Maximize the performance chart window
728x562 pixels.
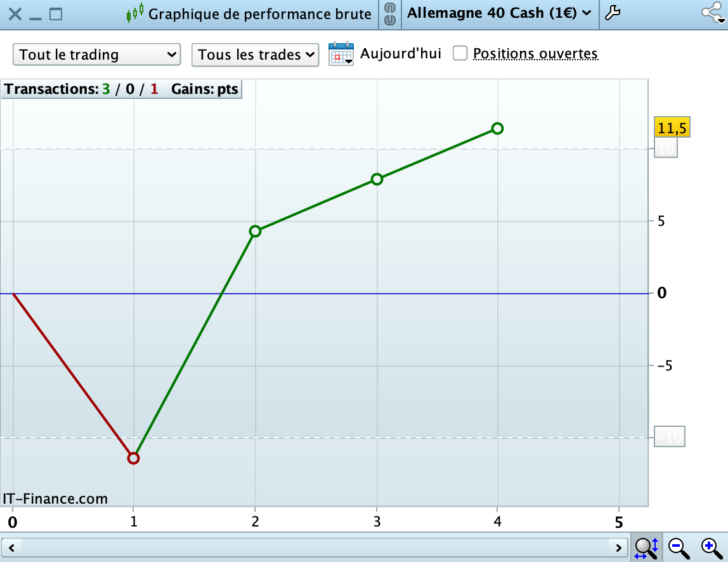click(x=56, y=14)
